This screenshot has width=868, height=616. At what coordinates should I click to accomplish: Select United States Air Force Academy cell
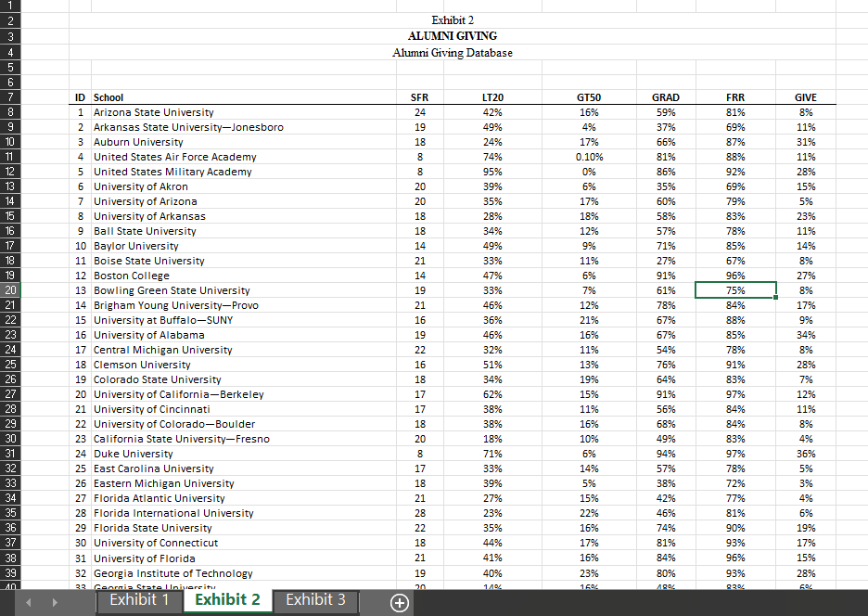[244, 157]
